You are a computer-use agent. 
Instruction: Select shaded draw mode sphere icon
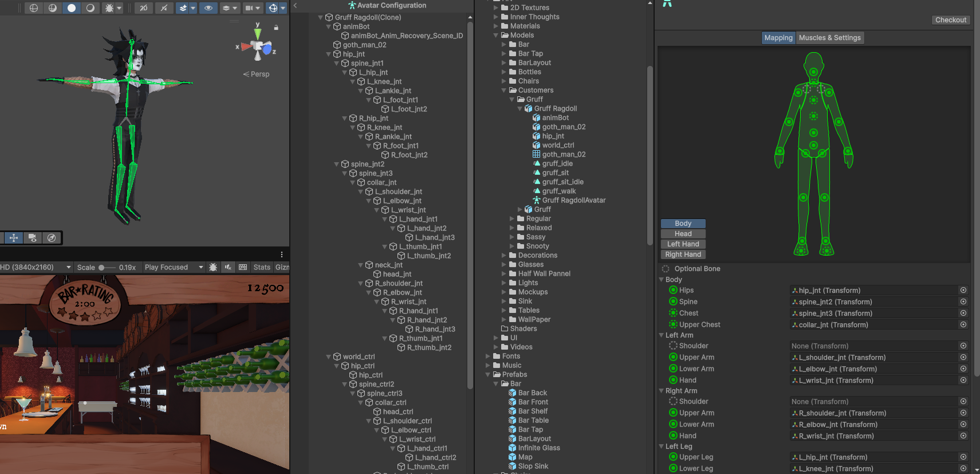click(x=72, y=8)
